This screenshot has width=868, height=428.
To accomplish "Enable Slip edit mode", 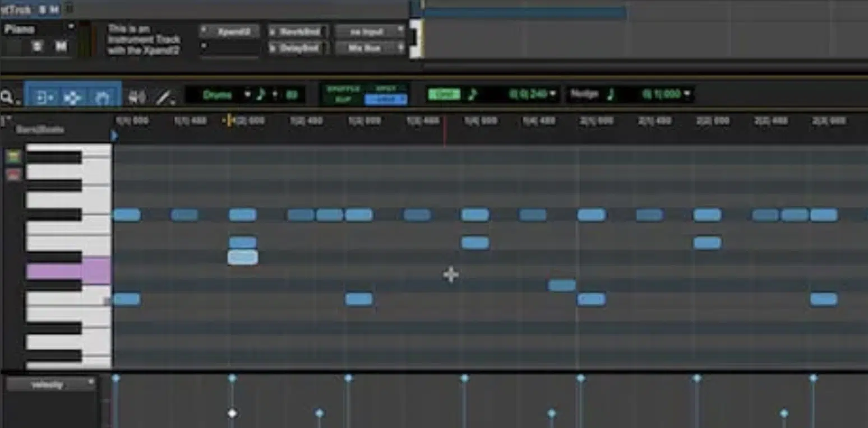I will [343, 100].
